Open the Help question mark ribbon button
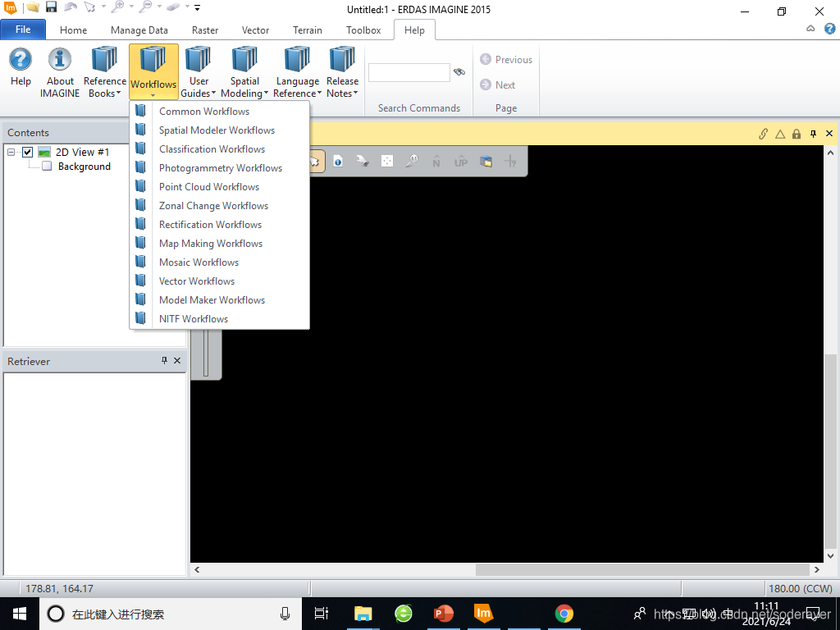 pos(21,67)
